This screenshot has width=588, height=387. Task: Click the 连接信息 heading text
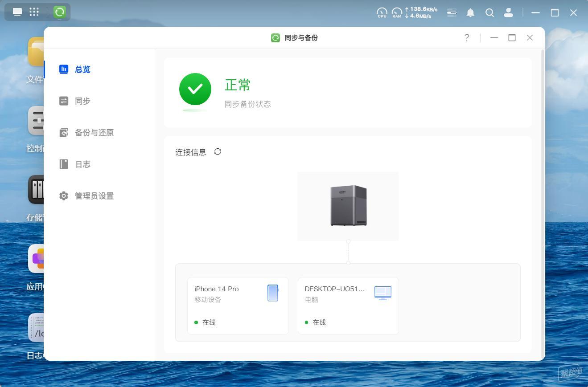(191, 152)
